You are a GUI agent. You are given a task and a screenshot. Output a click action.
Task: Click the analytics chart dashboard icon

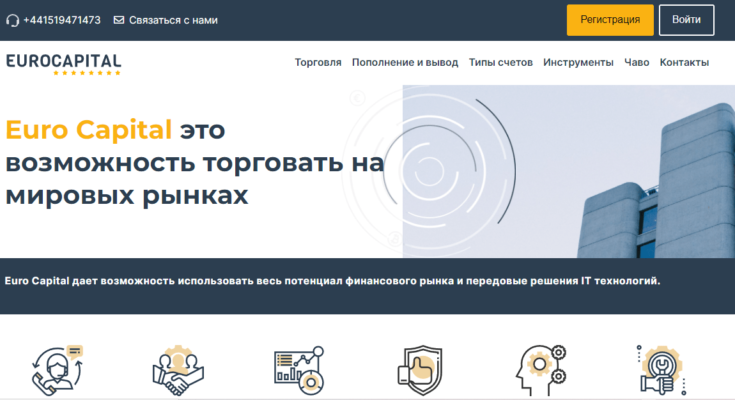[299, 370]
